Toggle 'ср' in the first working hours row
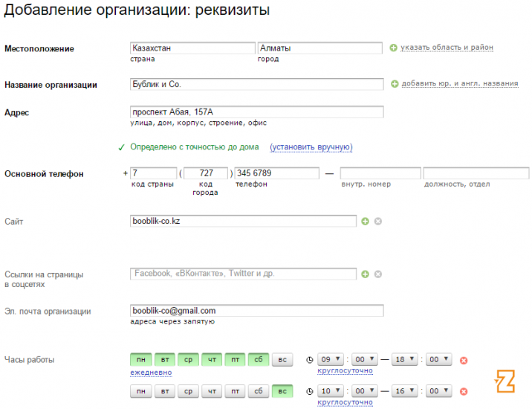 pos(188,359)
